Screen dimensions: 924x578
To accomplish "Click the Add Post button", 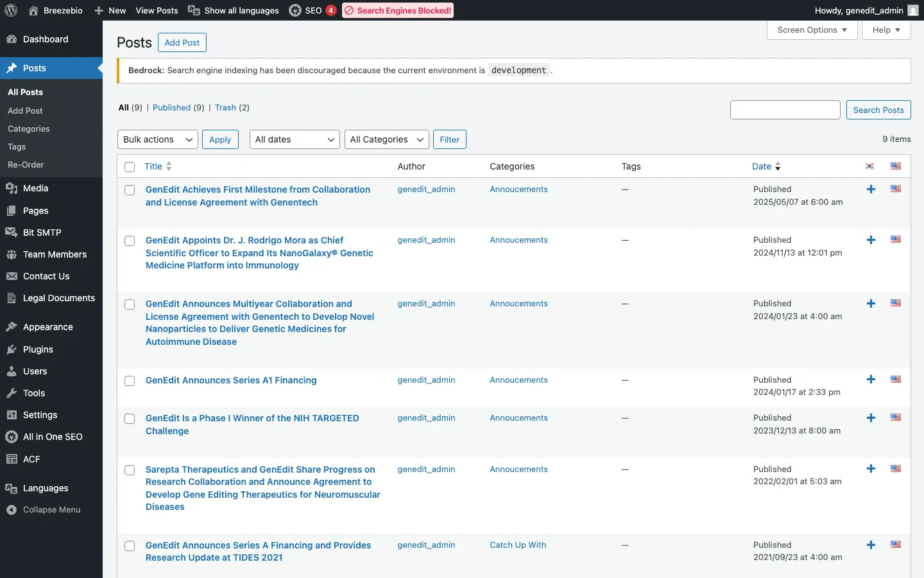I will [182, 43].
